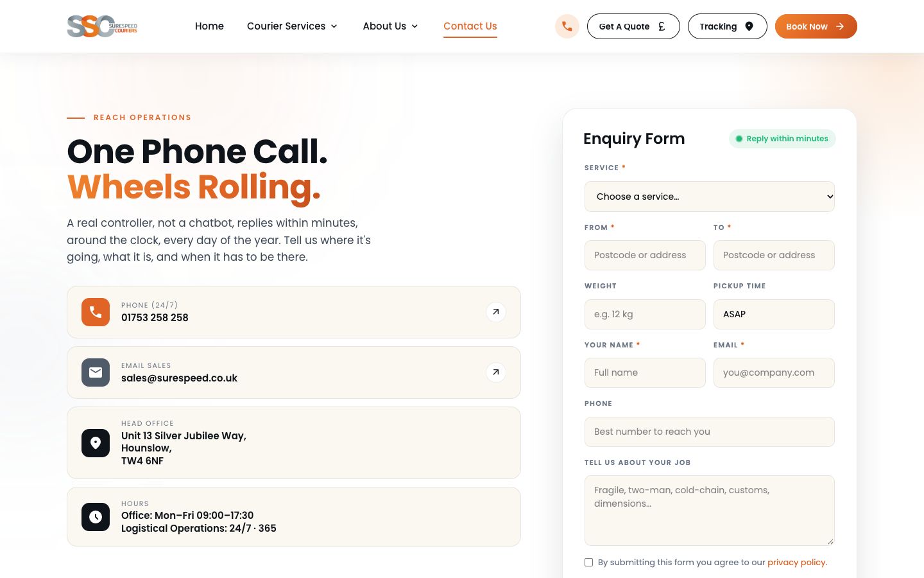
Task: Open the Choose a service dropdown
Action: 710,197
